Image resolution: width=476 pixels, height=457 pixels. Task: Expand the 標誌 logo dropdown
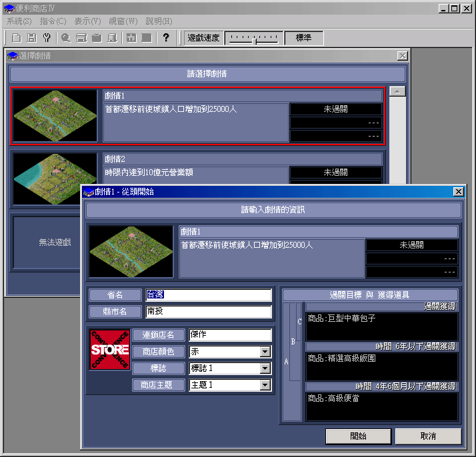pyautogui.click(x=265, y=368)
